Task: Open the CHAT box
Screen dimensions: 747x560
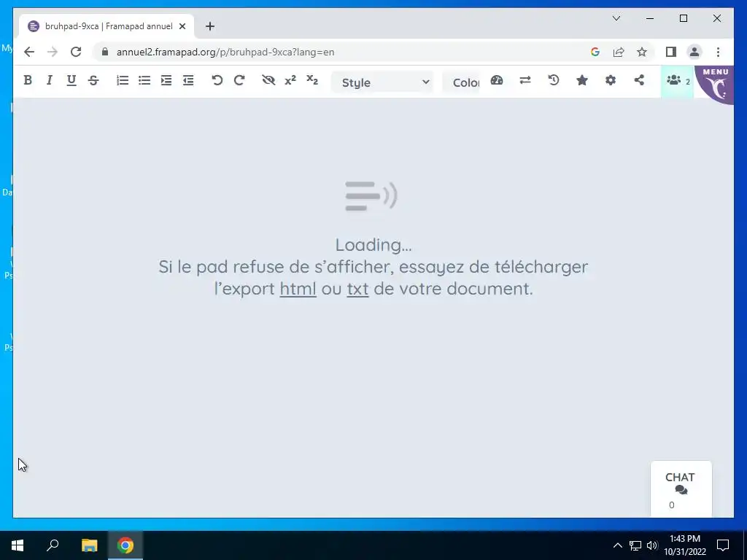Action: coord(681,489)
